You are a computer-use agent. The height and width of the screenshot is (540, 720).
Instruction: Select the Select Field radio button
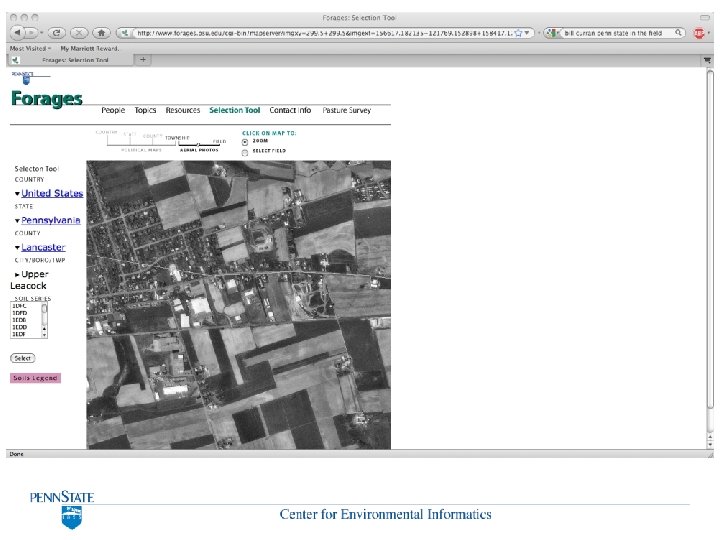[x=245, y=152]
